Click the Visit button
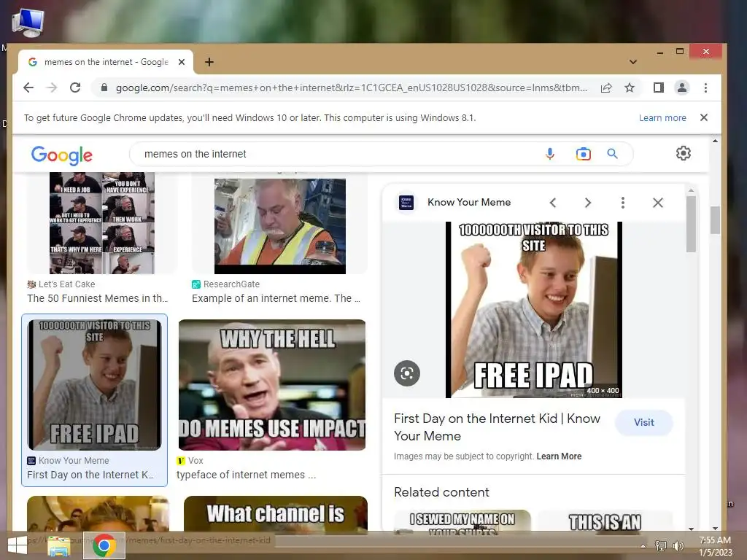This screenshot has width=747, height=560. tap(643, 422)
